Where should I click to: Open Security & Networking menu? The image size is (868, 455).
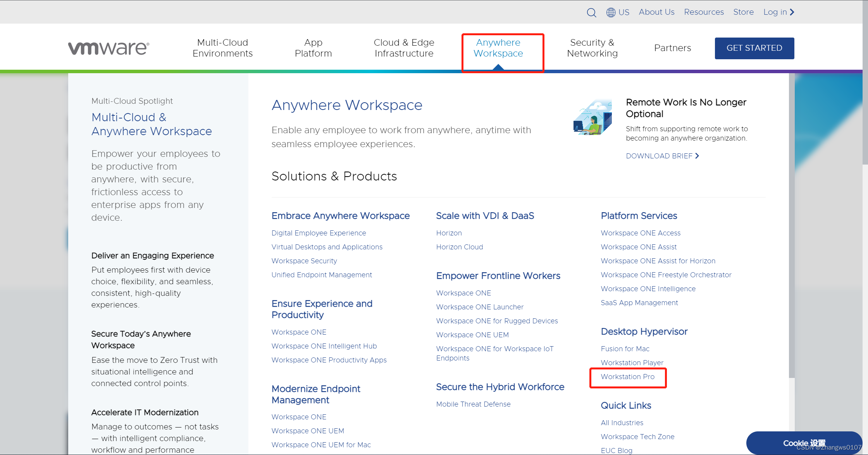tap(592, 48)
